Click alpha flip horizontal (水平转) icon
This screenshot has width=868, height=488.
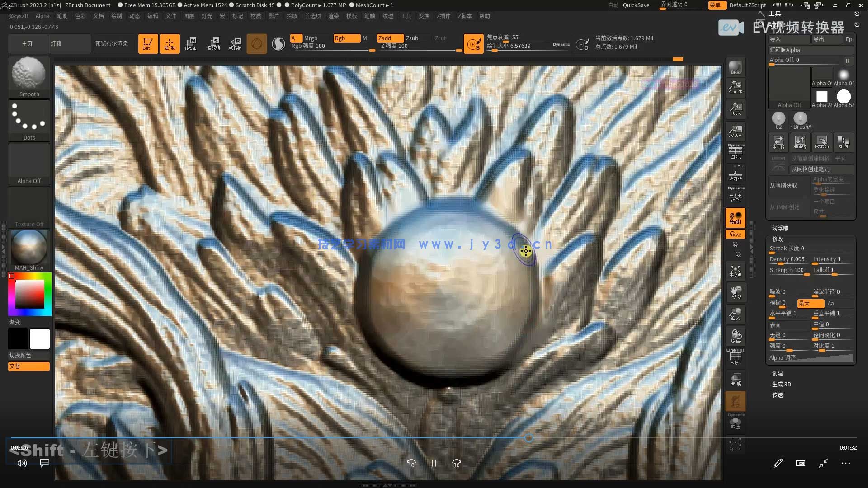778,142
